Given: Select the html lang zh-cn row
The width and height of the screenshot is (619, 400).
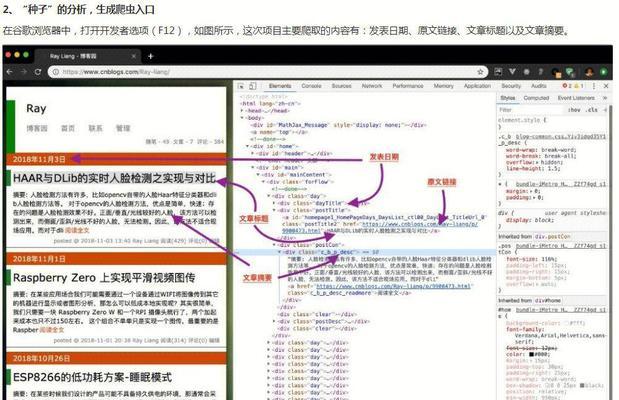Looking at the screenshot, I should pos(270,104).
